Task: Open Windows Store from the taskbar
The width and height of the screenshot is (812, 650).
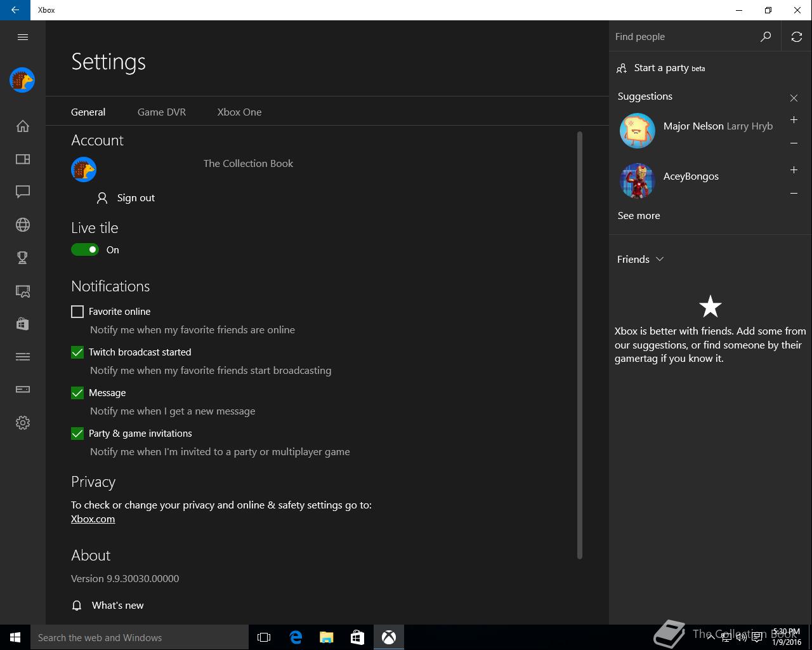Action: (358, 637)
